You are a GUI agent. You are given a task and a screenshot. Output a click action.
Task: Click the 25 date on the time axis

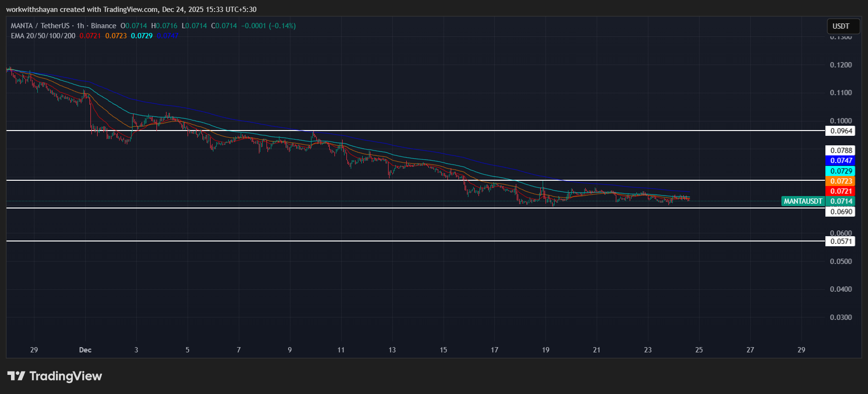[699, 350]
